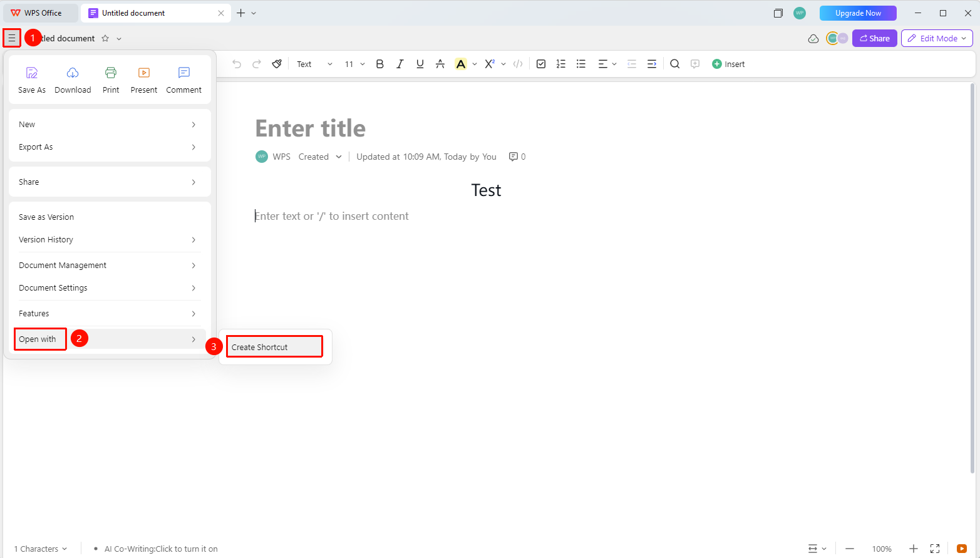Star the untitled document as favorite
This screenshot has height=558, width=980.
click(x=105, y=38)
